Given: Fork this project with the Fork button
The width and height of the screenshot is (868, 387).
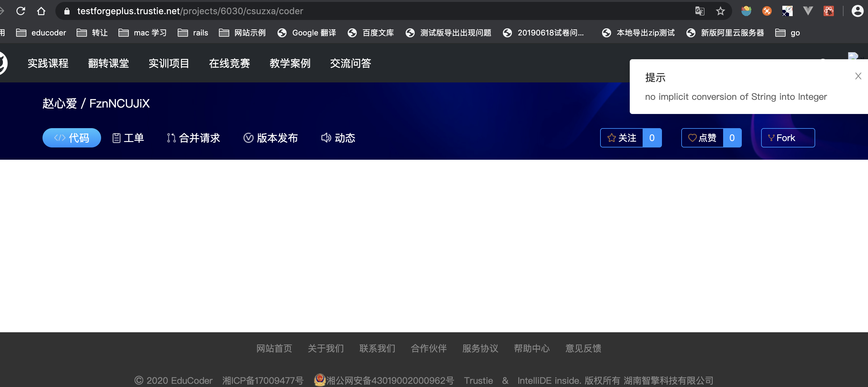Looking at the screenshot, I should point(788,137).
